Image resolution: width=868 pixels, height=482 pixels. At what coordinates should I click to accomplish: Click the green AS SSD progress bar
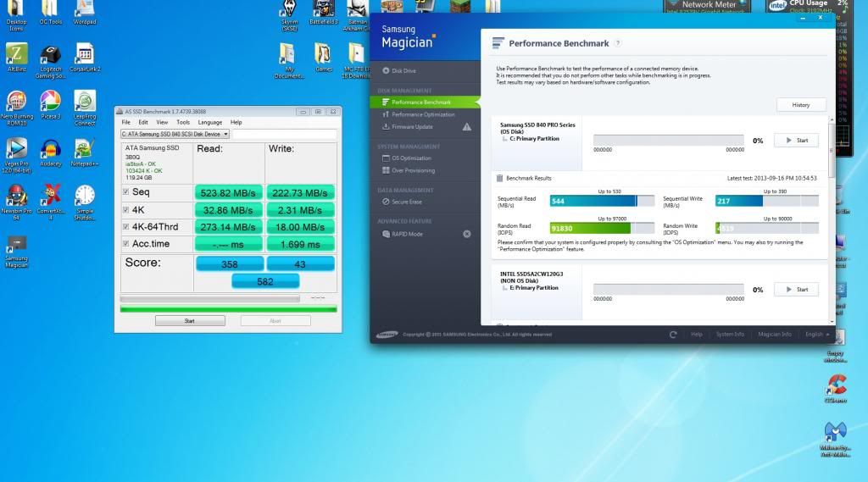(229, 309)
